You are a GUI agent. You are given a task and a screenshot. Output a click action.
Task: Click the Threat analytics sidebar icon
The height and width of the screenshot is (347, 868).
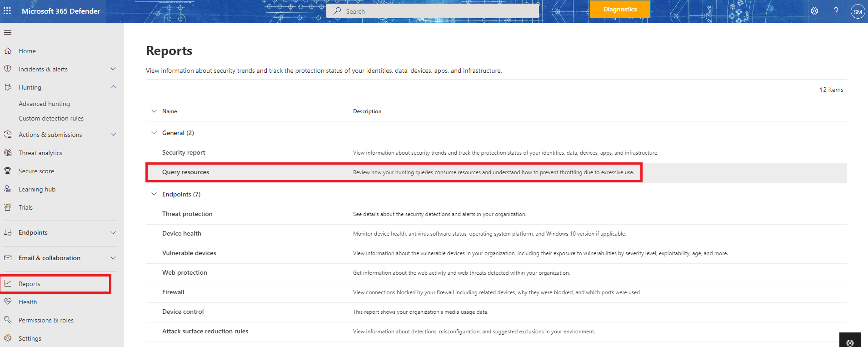tap(8, 153)
